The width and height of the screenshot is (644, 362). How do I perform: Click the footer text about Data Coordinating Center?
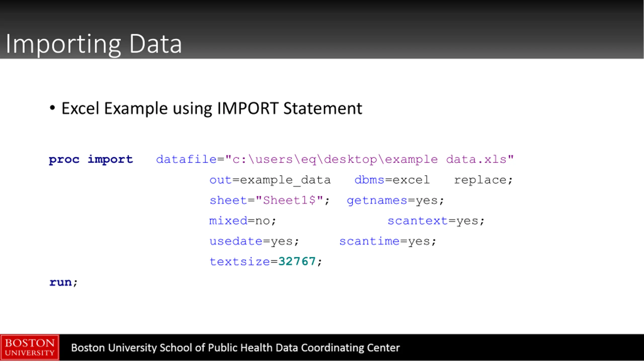pyautogui.click(x=235, y=348)
